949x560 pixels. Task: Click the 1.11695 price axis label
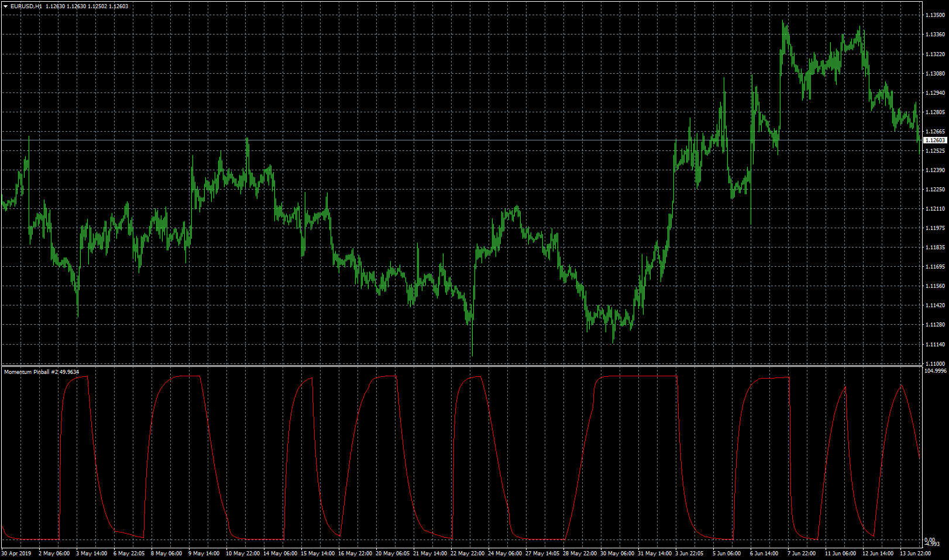(935, 267)
